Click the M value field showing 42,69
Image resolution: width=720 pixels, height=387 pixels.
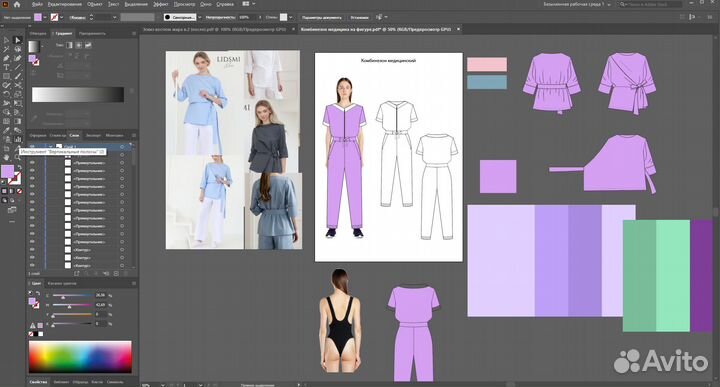pyautogui.click(x=101, y=305)
